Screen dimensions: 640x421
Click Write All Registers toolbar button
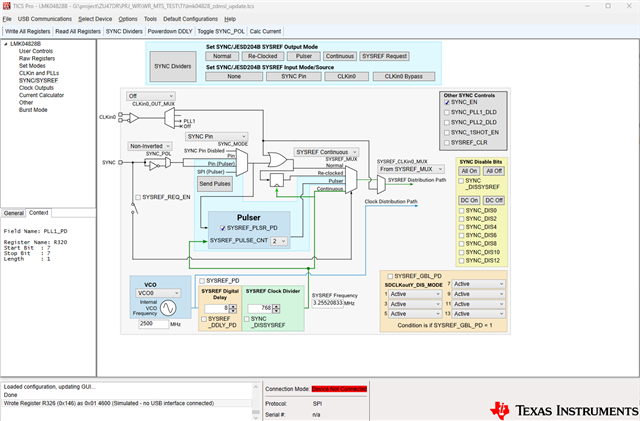[28, 31]
